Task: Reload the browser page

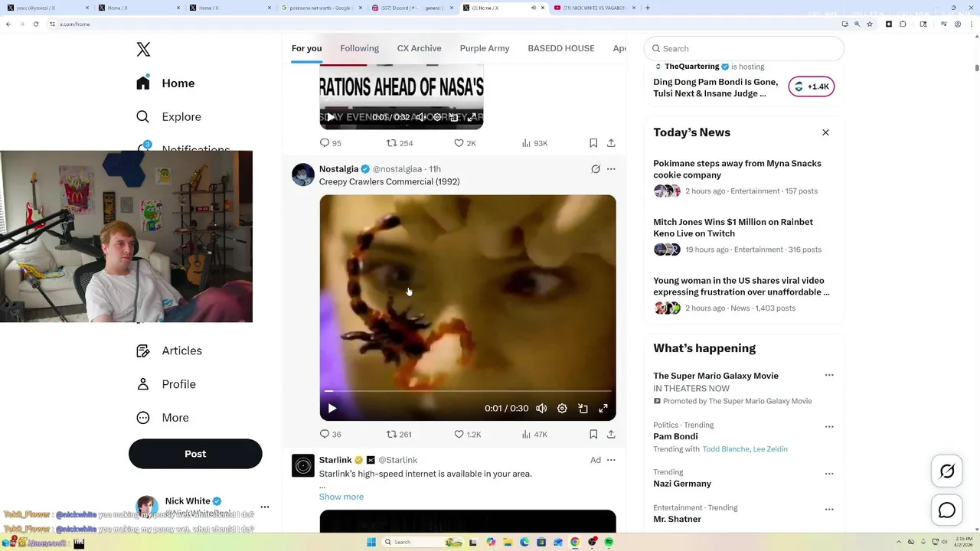Action: coord(36,24)
